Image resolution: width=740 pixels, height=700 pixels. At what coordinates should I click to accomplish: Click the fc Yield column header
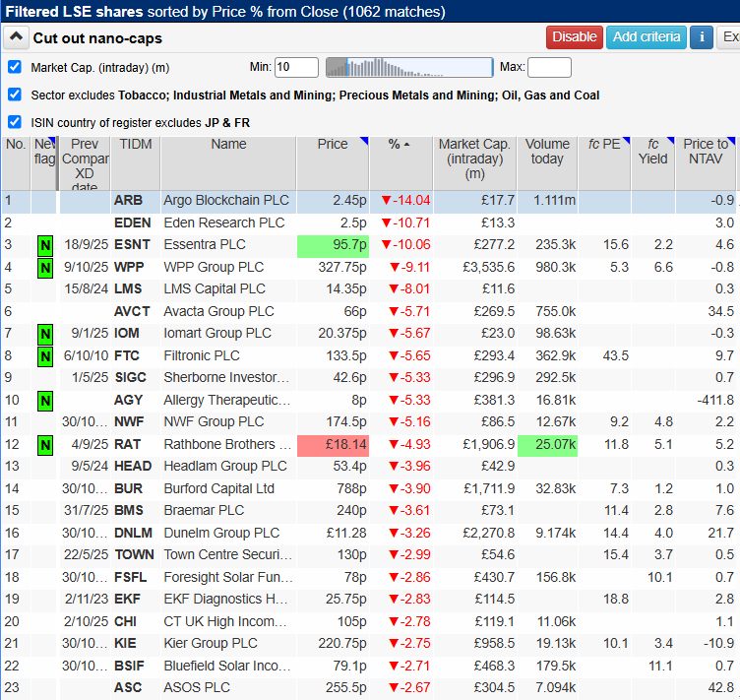pos(653,163)
